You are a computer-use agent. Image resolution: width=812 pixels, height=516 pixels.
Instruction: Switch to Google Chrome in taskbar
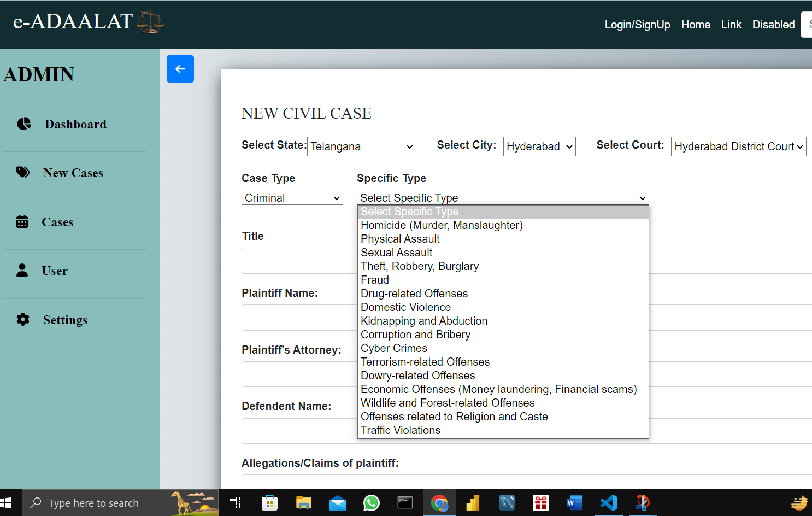coord(439,503)
